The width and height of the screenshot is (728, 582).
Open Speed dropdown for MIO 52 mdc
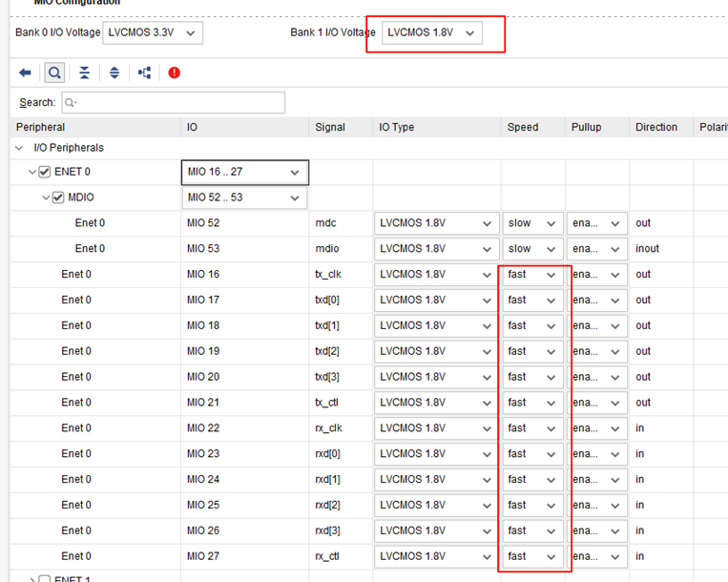pos(532,223)
